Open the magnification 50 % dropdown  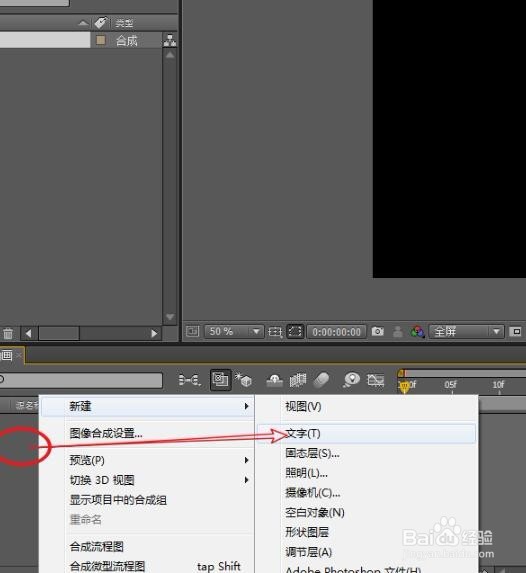pyautogui.click(x=234, y=331)
